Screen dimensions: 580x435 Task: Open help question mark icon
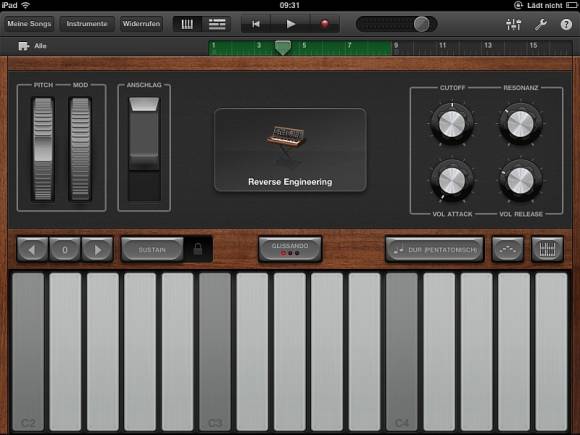click(x=566, y=24)
